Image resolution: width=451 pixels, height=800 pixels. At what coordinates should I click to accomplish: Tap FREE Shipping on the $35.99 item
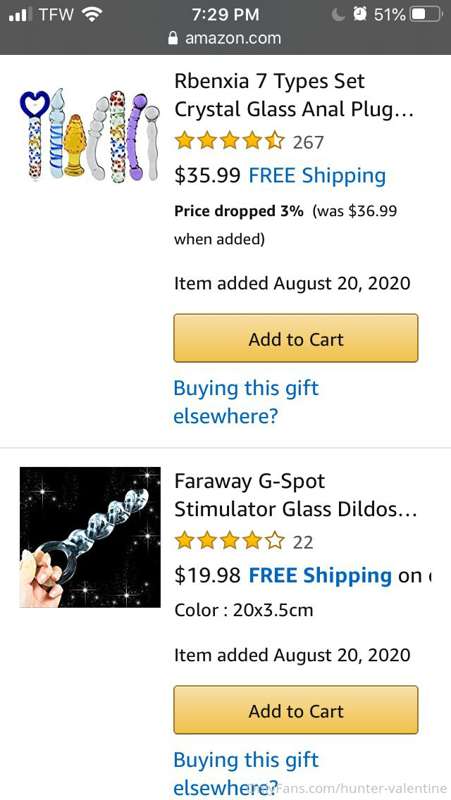point(317,176)
